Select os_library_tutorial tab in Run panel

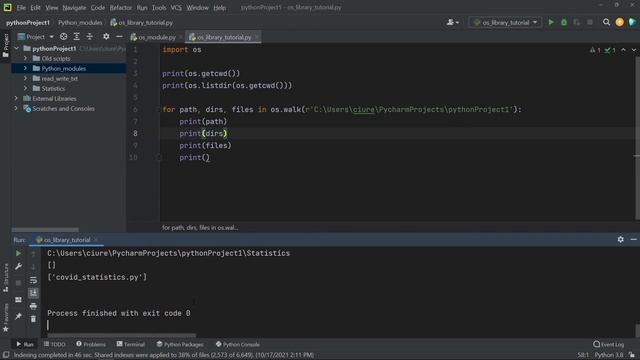67,240
